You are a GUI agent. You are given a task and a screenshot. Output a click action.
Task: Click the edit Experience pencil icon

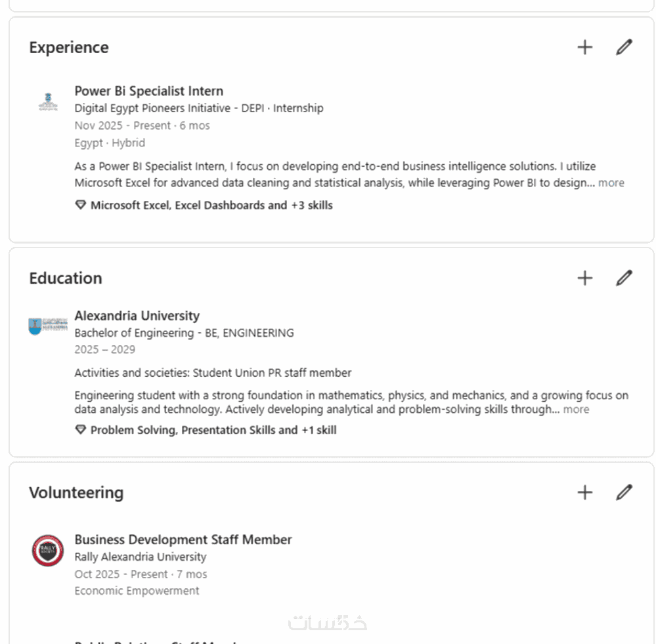[x=624, y=47]
